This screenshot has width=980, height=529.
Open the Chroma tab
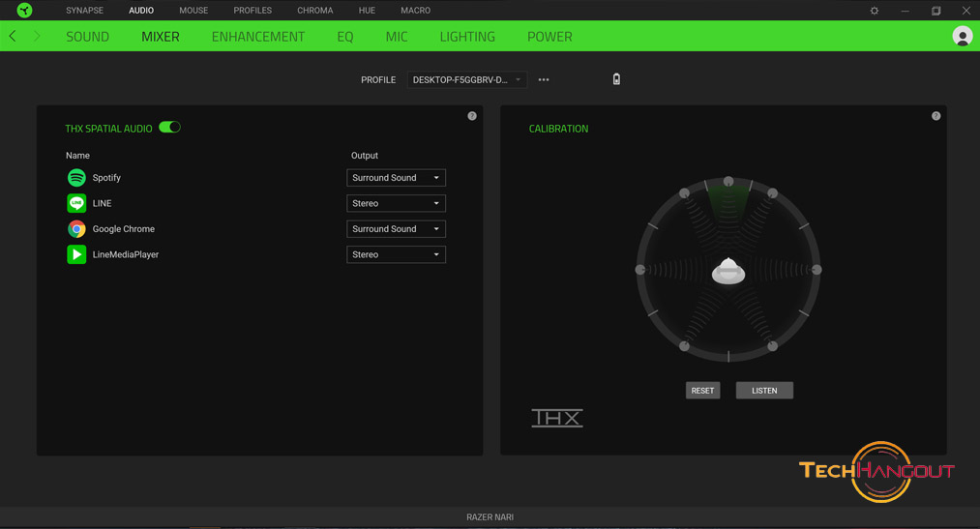(315, 11)
